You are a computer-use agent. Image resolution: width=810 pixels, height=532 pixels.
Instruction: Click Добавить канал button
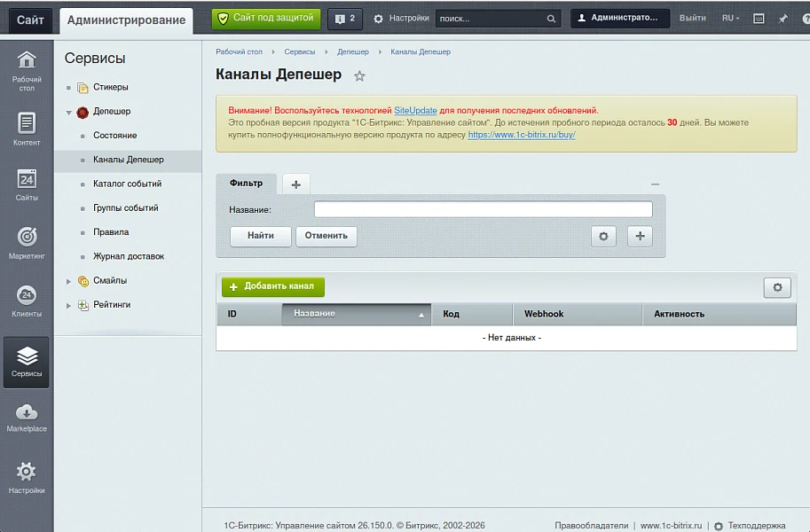tap(273, 286)
